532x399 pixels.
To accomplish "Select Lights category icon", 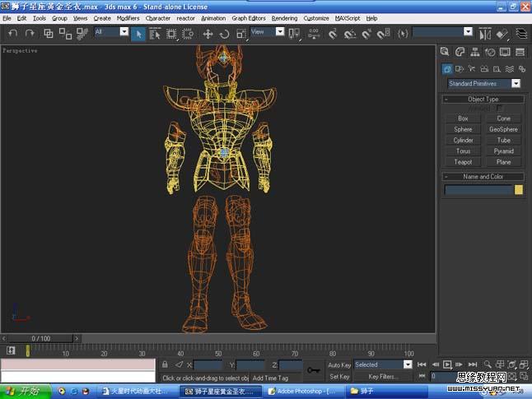I will click(x=472, y=69).
